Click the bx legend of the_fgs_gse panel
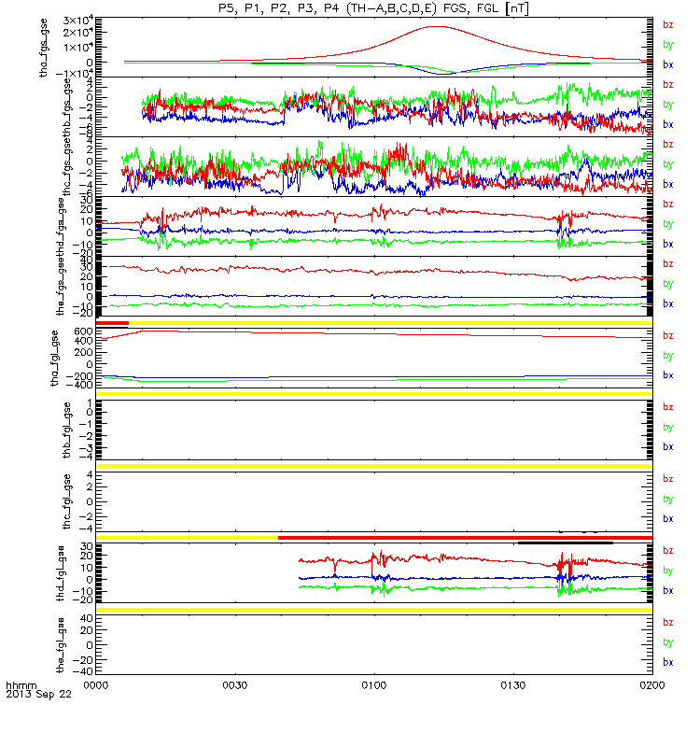The image size is (700, 747). [668, 303]
